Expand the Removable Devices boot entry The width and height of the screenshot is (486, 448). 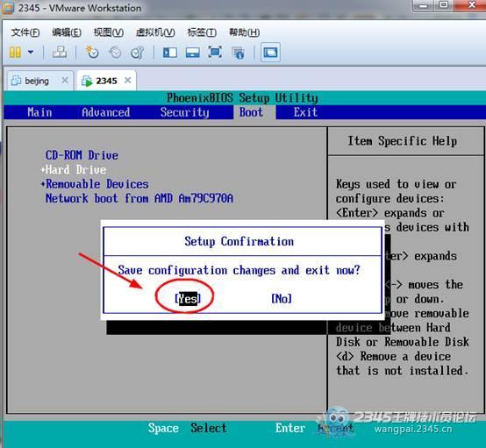coord(95,184)
